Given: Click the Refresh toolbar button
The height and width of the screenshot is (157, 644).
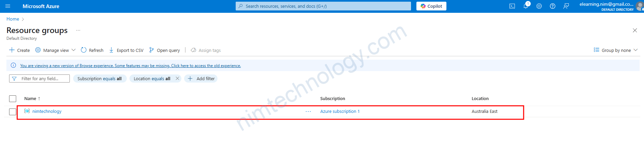Looking at the screenshot, I should click(x=92, y=50).
